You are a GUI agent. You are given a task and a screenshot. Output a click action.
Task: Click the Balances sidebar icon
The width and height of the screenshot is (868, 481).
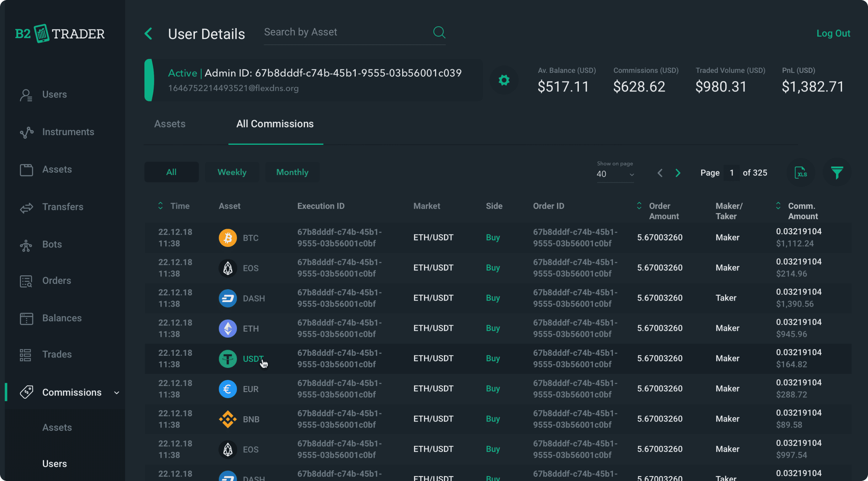(x=27, y=318)
